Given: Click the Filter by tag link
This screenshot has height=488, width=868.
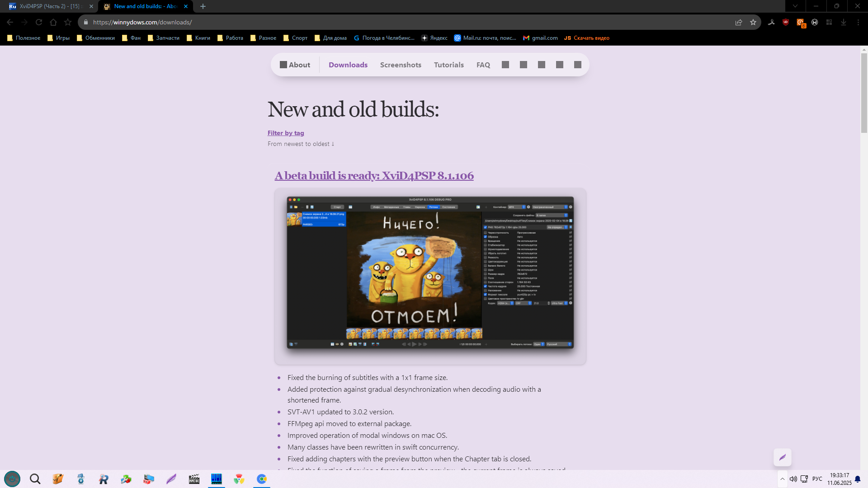Looking at the screenshot, I should click(286, 133).
